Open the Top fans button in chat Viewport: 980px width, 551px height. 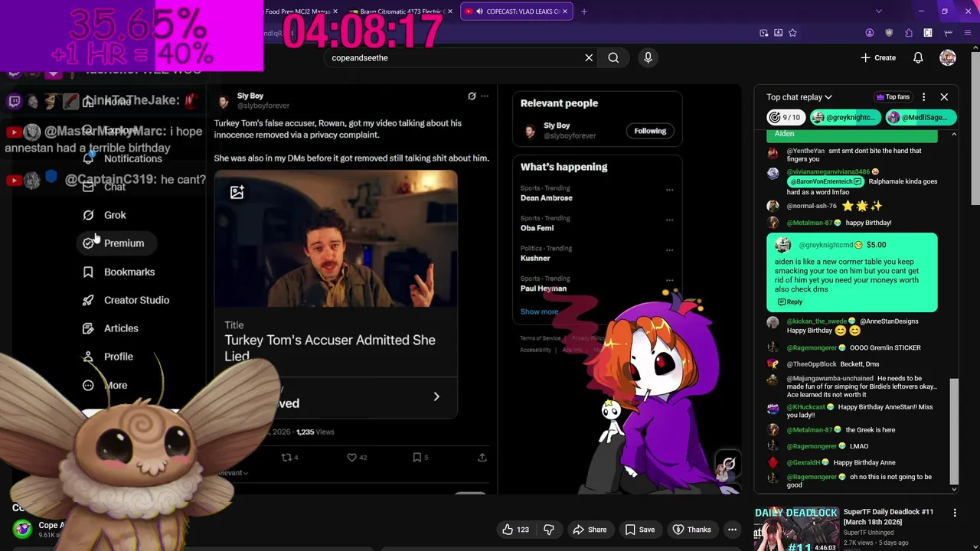(x=893, y=97)
